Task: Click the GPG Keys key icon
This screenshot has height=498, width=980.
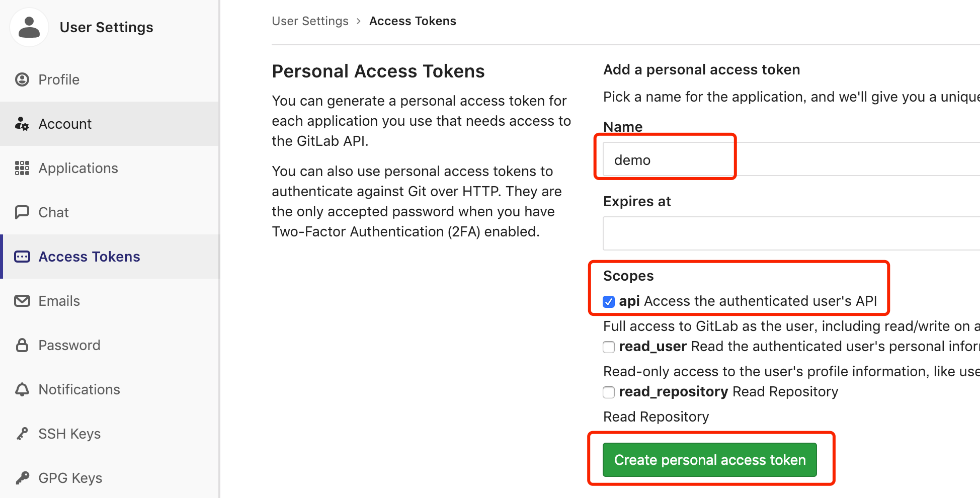Action: 22,478
